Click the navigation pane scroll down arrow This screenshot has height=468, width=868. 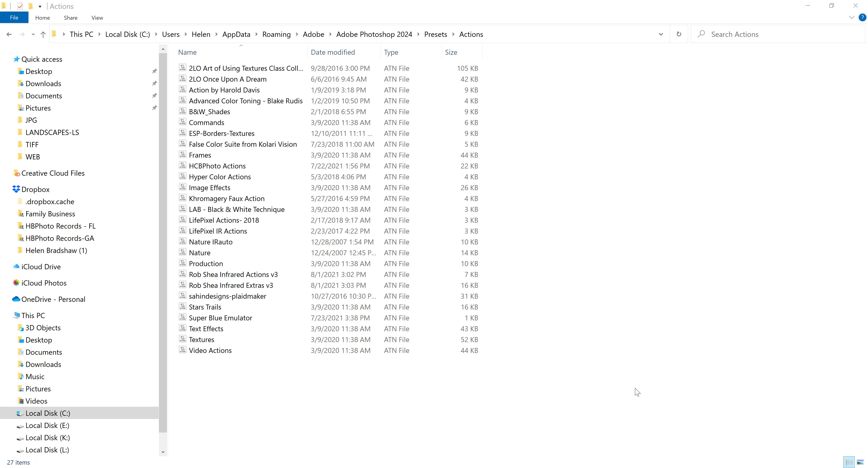pos(163,452)
